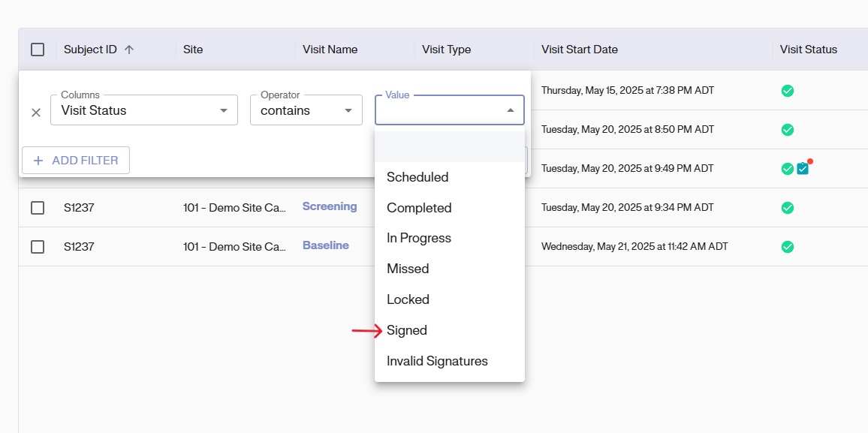
Task: Open the Baseline visit link
Action: pyautogui.click(x=326, y=245)
